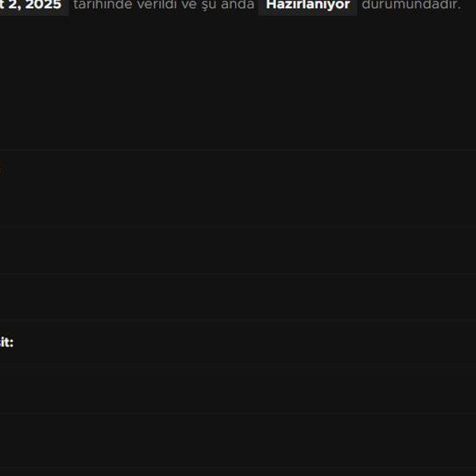Click the orange icon fragment at left edge

click(x=1, y=170)
